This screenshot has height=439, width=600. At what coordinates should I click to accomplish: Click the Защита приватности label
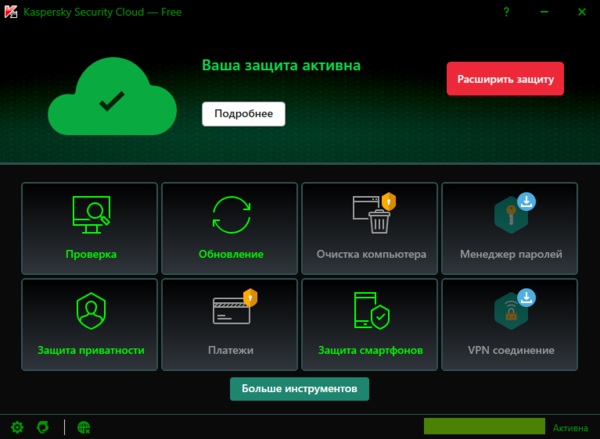91,350
